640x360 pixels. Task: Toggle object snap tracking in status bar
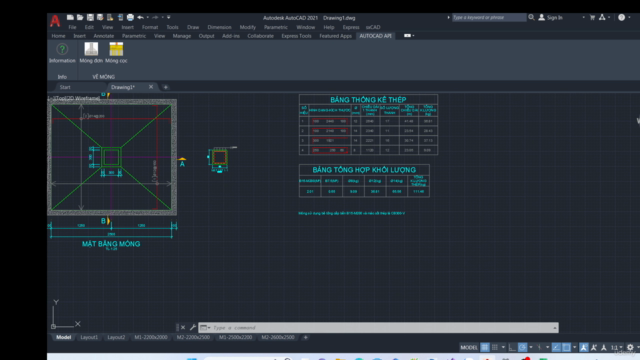coord(556,347)
